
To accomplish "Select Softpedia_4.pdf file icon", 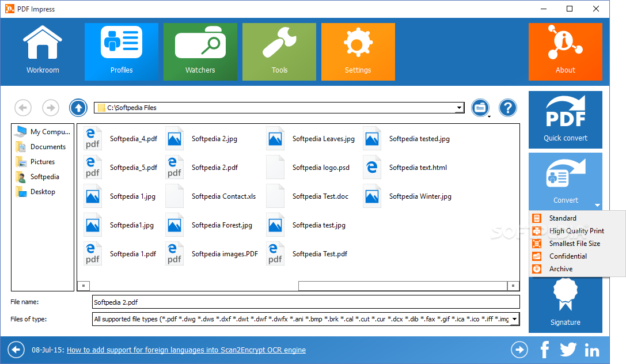I will [93, 139].
